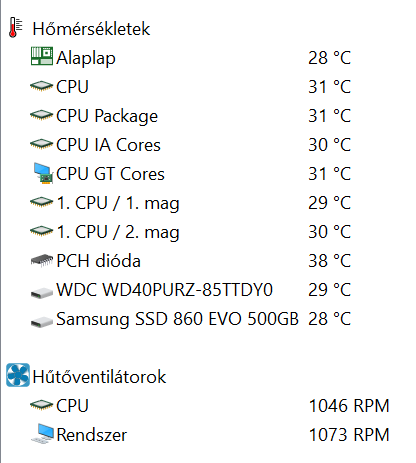
Task: Click the motherboard icon next to Alaplap
Action: (x=42, y=56)
